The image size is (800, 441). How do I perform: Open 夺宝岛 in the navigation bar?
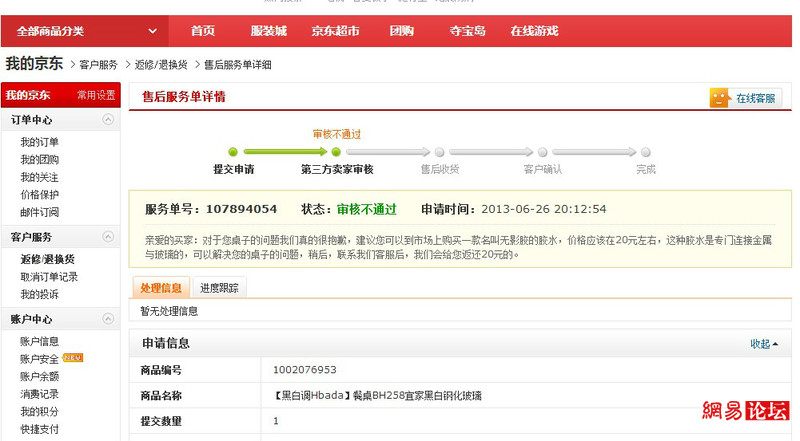pyautogui.click(x=467, y=31)
